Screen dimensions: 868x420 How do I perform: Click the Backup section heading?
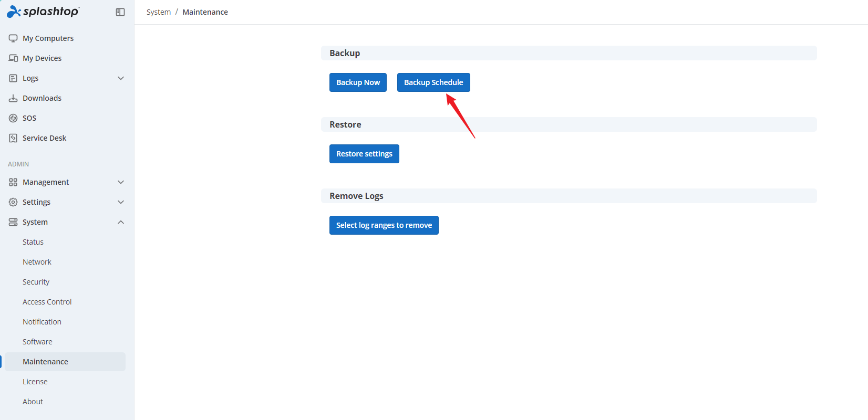click(x=345, y=53)
